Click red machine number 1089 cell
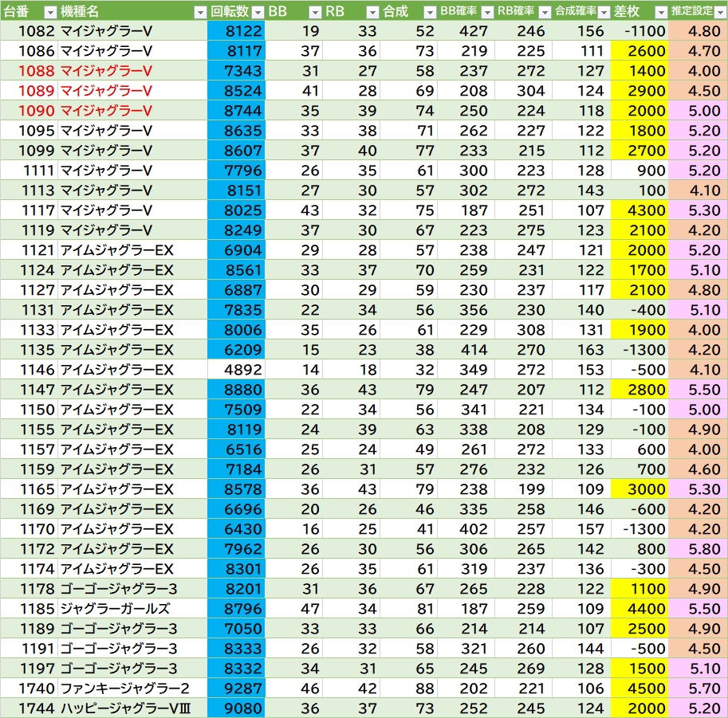Viewport: 728px width, 718px height. 30,91
